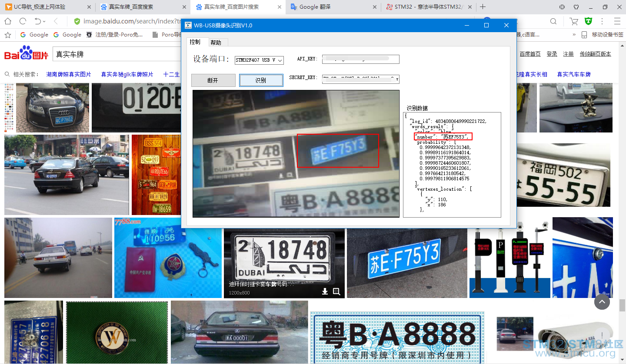Open the 注册/登录-Poro bookmark
Viewport: 626px width, 364px height.
115,35
